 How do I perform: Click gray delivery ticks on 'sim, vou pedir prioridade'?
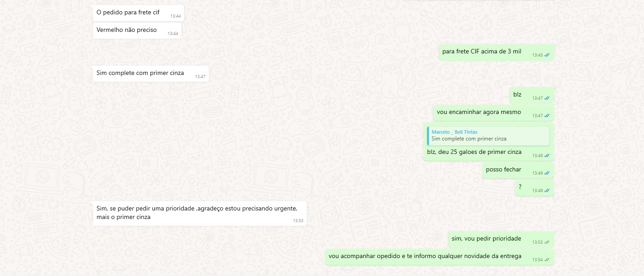pos(547,242)
